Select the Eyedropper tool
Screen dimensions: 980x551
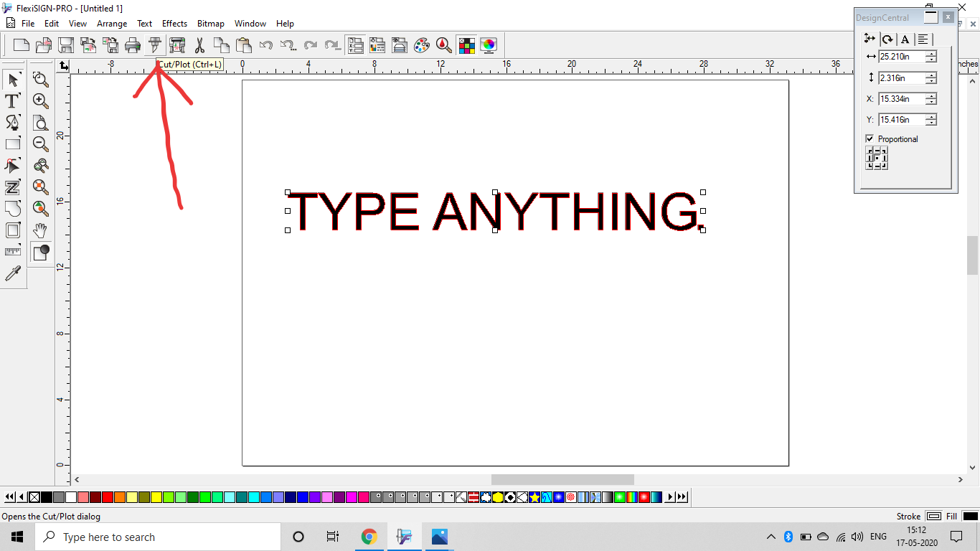pyautogui.click(x=13, y=273)
